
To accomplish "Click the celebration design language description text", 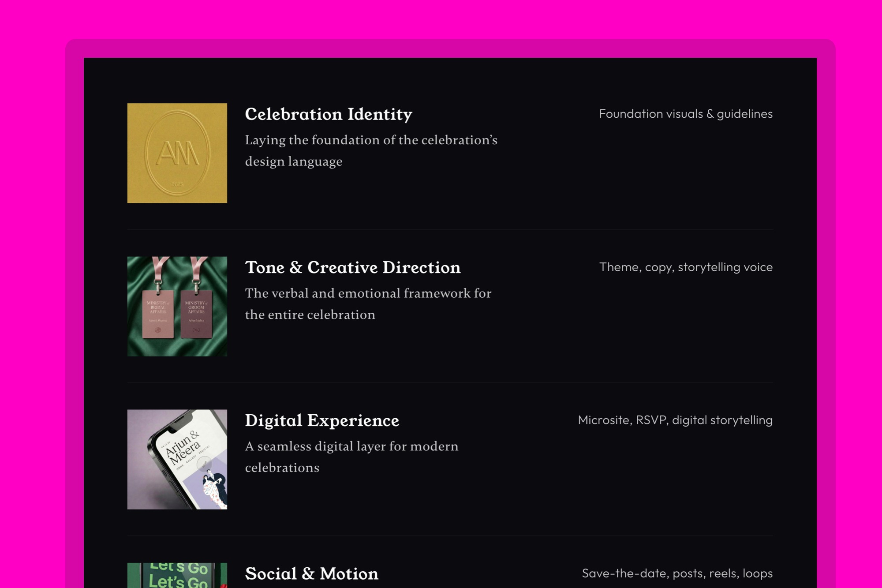I will [371, 150].
